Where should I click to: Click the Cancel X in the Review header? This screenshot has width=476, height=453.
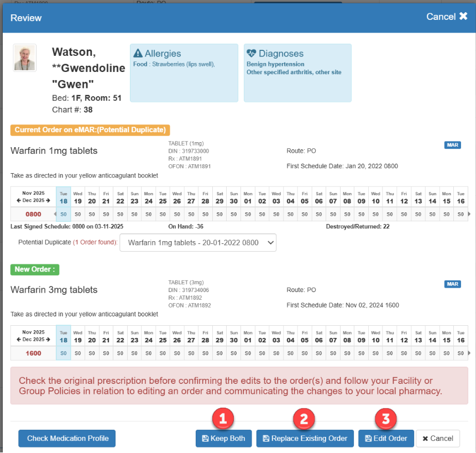click(447, 17)
